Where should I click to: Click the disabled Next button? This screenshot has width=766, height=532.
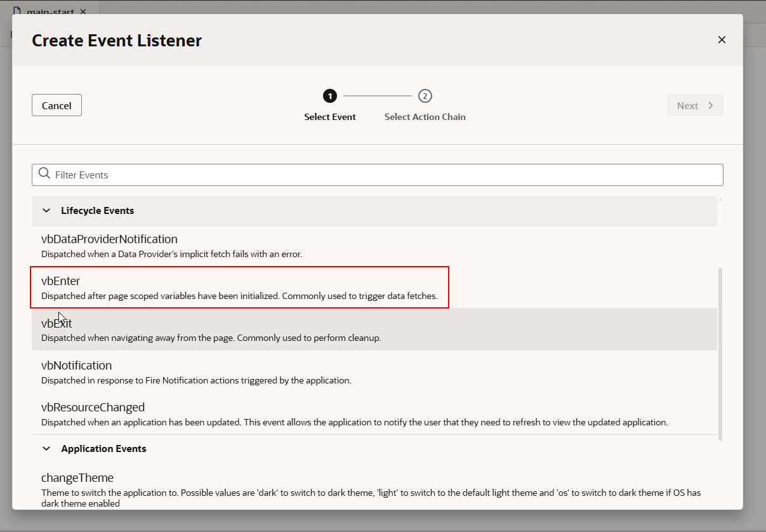[695, 105]
